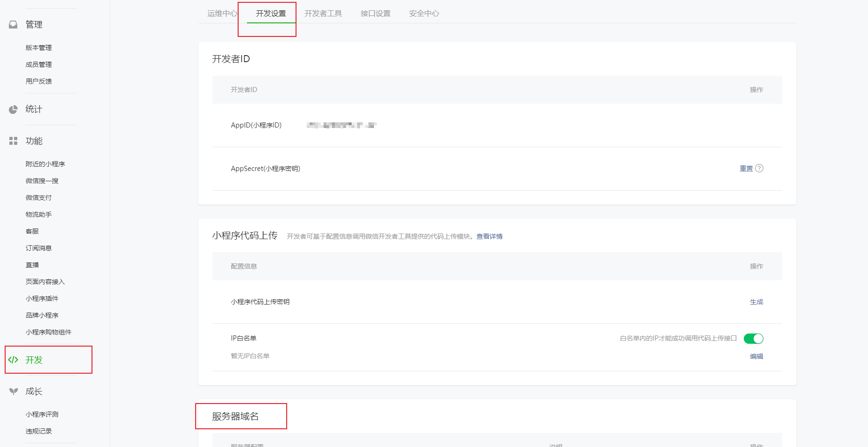This screenshot has height=447, width=868.
Task: Click the AppSecret(小程序密钥) label
Action: coord(266,169)
